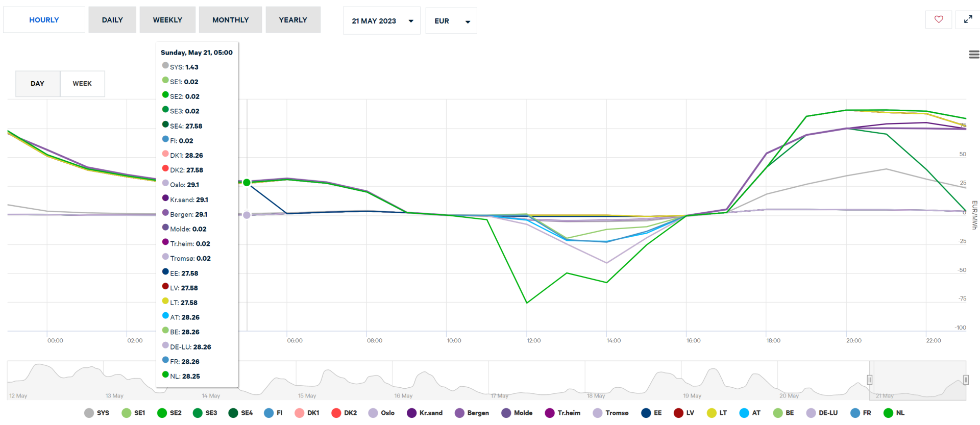
Task: Click the DK1 pink legend marker
Action: pyautogui.click(x=300, y=413)
